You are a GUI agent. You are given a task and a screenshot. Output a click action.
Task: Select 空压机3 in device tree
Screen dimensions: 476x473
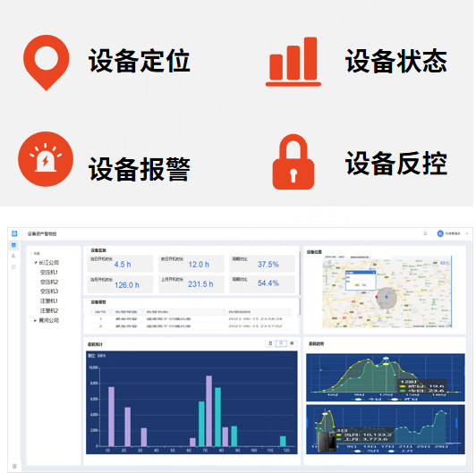pos(49,291)
